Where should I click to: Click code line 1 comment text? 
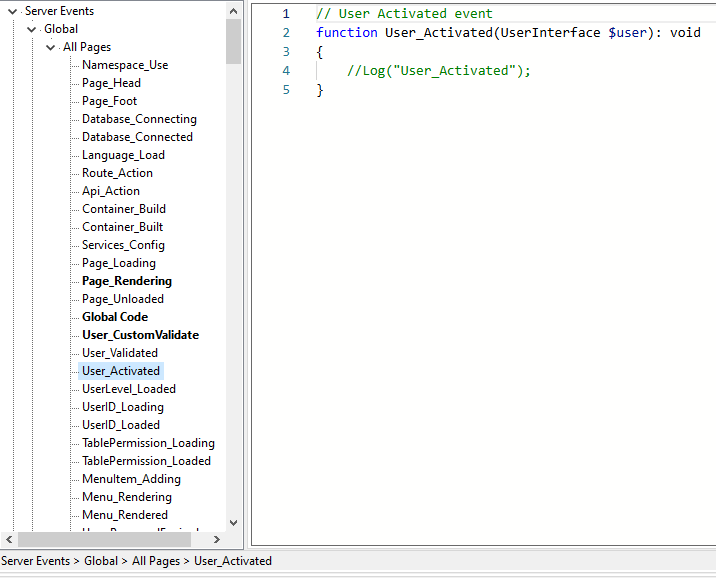click(404, 14)
